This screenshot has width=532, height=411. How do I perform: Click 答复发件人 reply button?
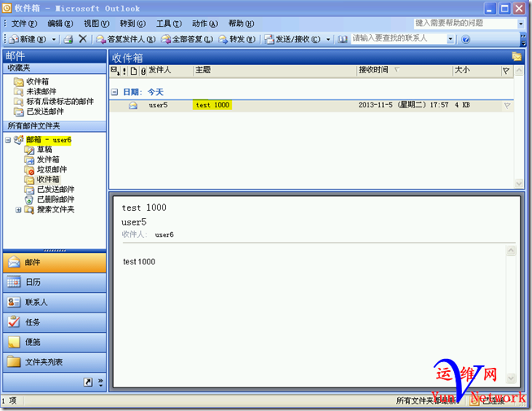coord(125,39)
